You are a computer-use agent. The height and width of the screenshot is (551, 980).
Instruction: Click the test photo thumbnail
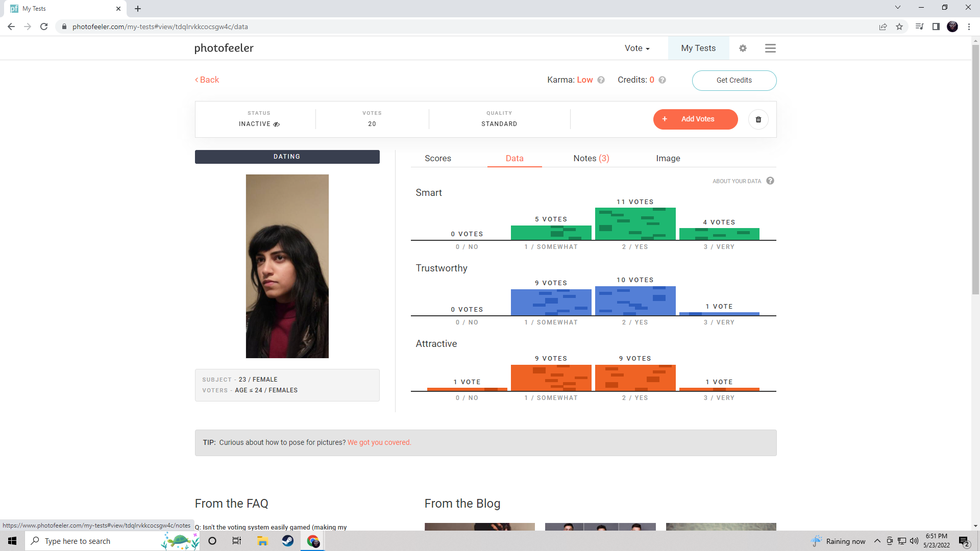pos(287,266)
